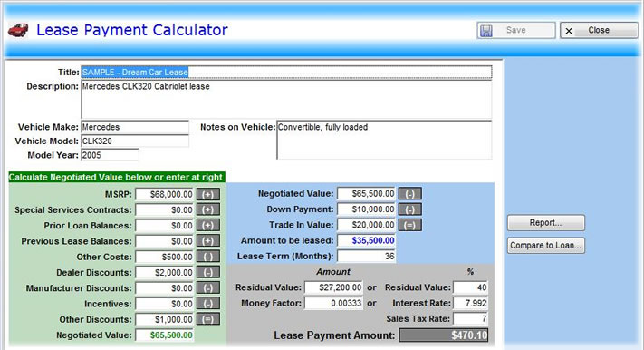Click the (-) button next to right Negotiated Value
The width and height of the screenshot is (644, 350).
(410, 194)
